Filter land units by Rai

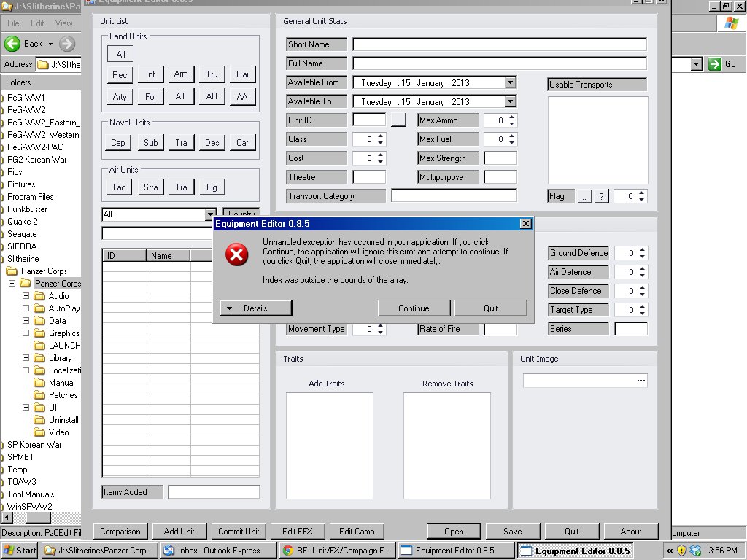click(242, 74)
